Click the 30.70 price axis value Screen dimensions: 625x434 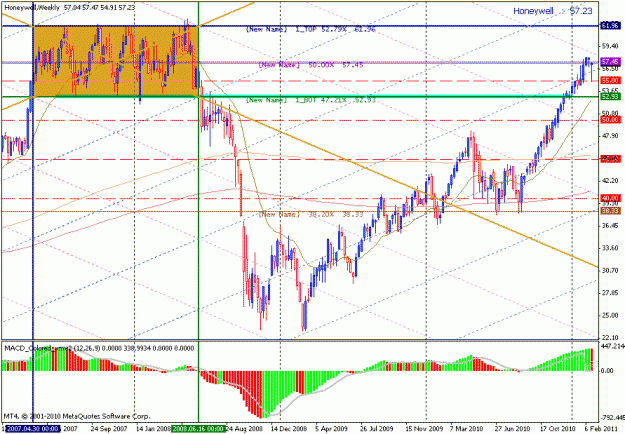[610, 271]
